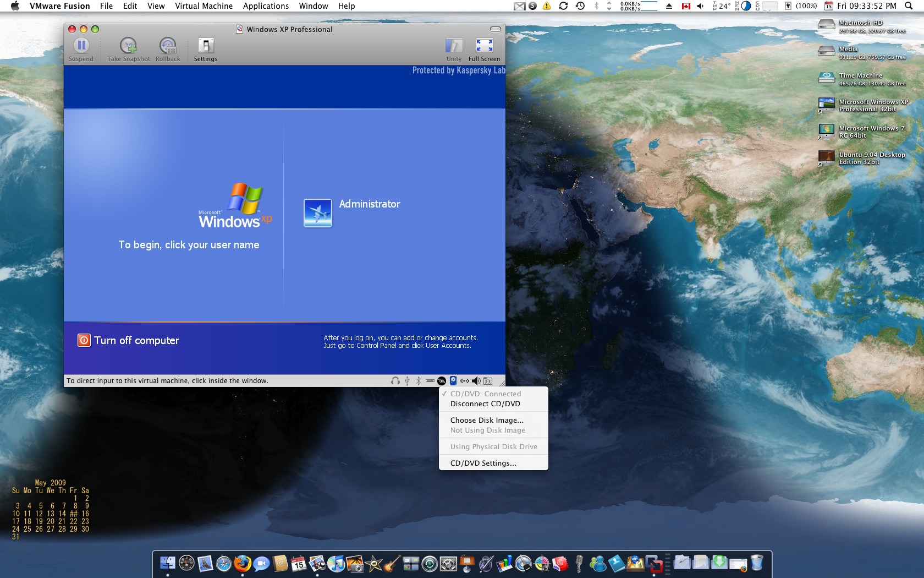Open the Trash in the Dock
Screen dimensions: 924x578
pyautogui.click(x=757, y=563)
